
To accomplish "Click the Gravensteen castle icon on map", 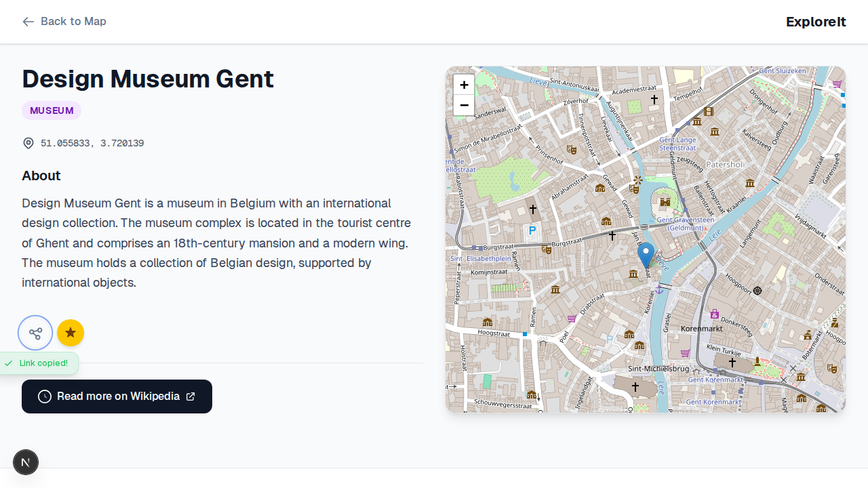I will point(665,201).
